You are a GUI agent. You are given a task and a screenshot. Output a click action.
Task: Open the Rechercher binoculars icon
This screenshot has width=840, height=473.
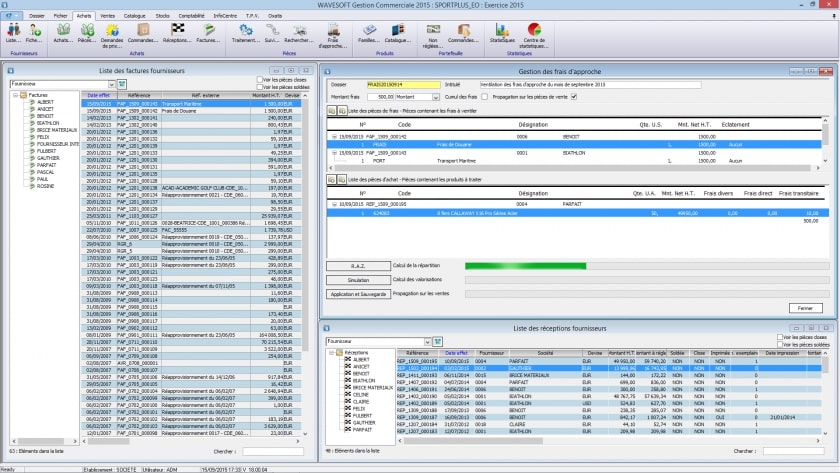click(x=299, y=34)
